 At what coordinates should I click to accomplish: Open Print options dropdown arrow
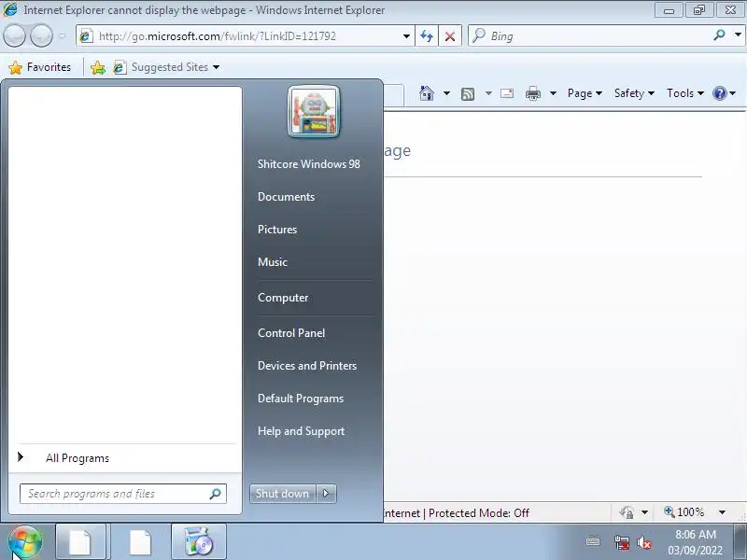553,93
